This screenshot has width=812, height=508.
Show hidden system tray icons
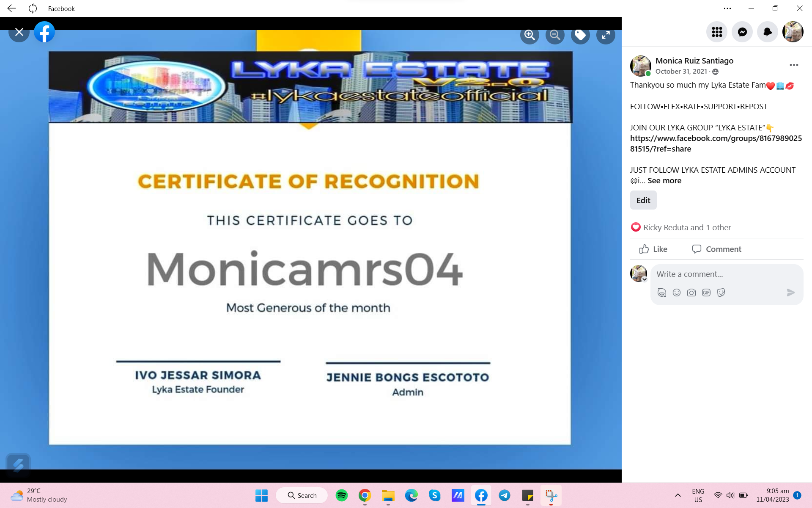[x=678, y=495]
